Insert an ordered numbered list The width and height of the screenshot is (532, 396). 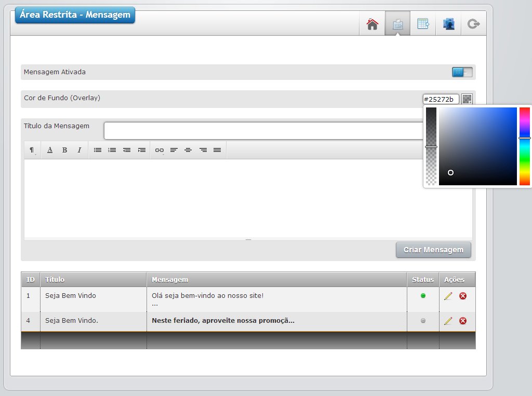coord(112,150)
